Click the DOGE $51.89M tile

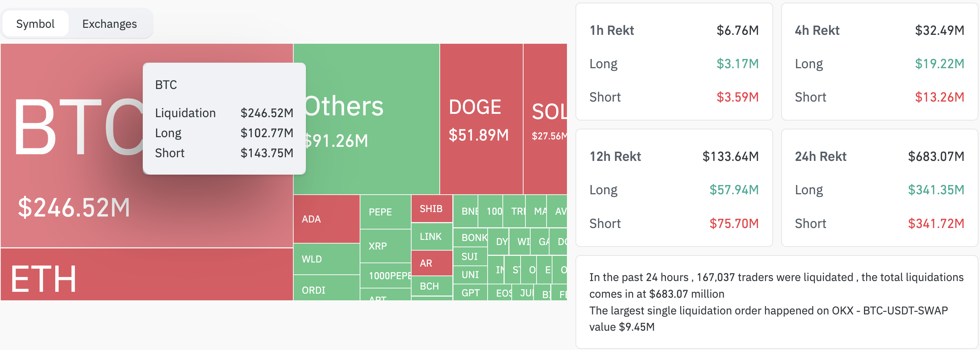[481, 119]
